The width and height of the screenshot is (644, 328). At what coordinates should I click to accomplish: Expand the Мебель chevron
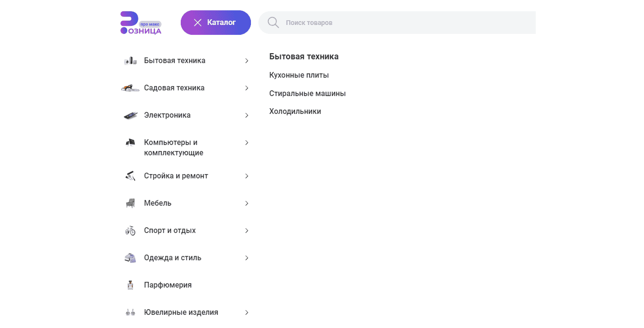coord(247,203)
